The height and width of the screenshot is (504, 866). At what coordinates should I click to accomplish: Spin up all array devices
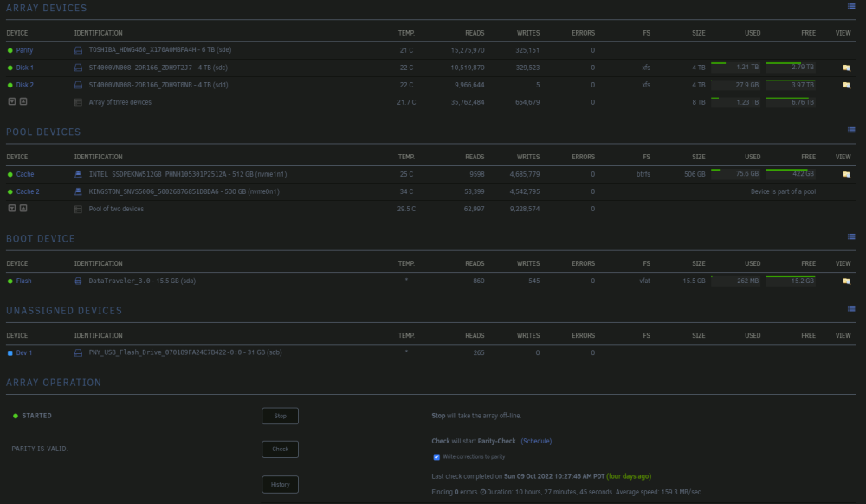click(23, 101)
